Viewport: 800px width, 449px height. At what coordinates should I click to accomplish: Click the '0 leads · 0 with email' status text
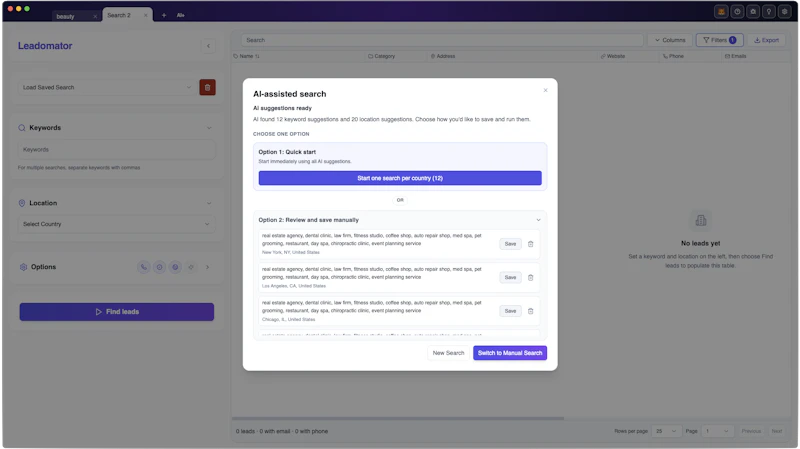[x=282, y=431]
